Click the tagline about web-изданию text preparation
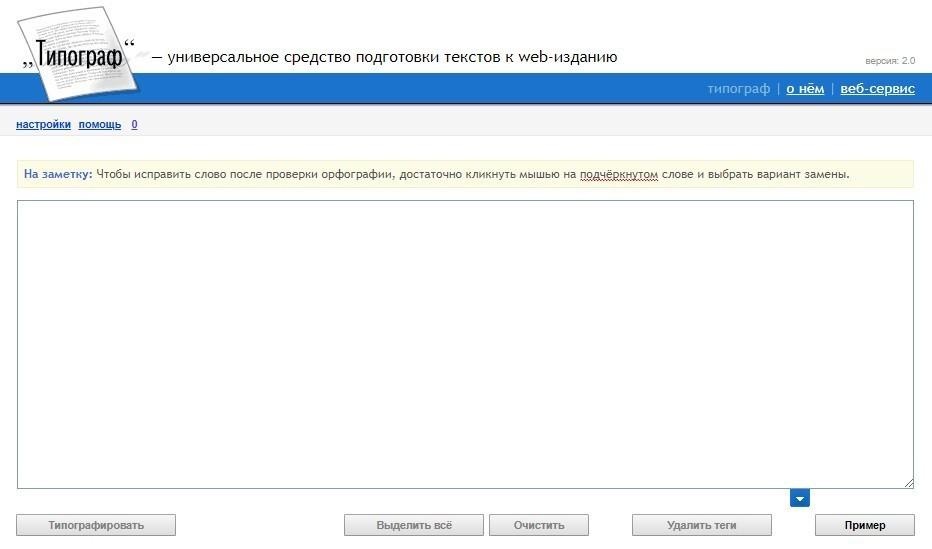Image resolution: width=932 pixels, height=549 pixels. pyautogui.click(x=392, y=57)
